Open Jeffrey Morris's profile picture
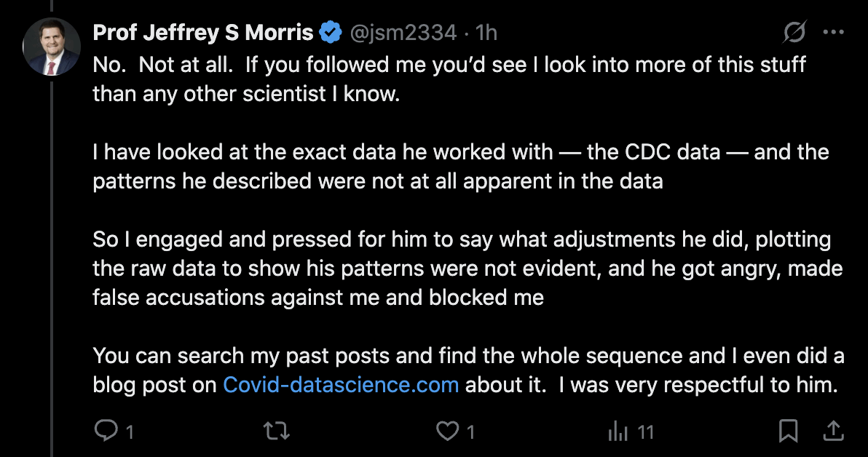Viewport: 868px width, 457px height. click(52, 48)
